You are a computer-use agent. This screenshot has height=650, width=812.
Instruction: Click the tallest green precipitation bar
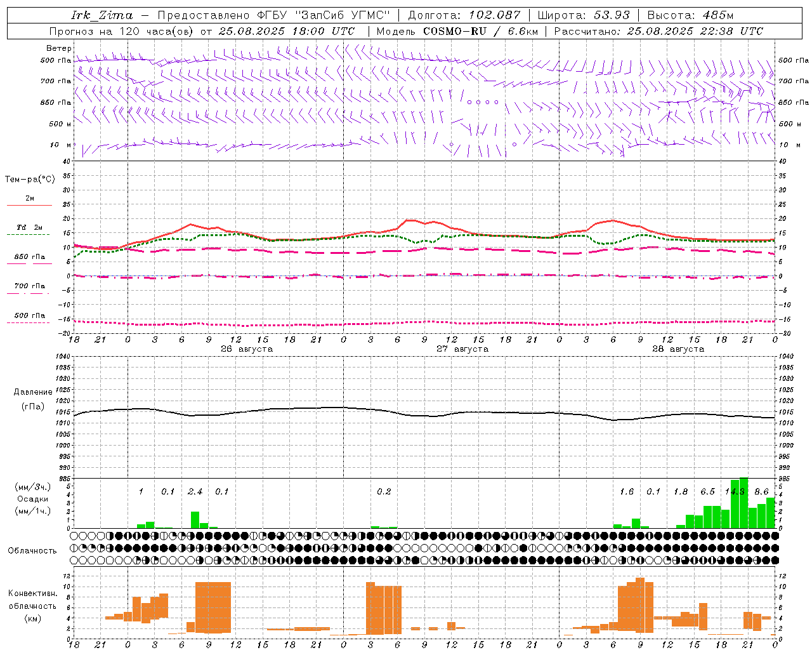click(743, 503)
